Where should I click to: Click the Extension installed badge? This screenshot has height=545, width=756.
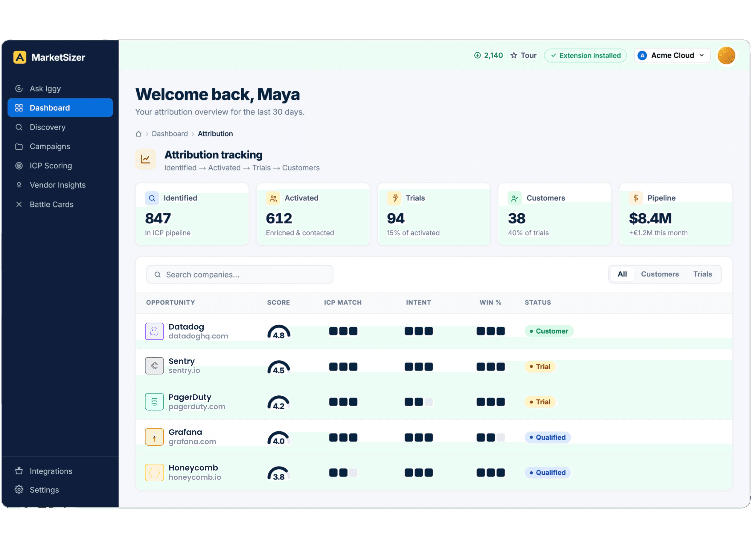click(x=585, y=55)
